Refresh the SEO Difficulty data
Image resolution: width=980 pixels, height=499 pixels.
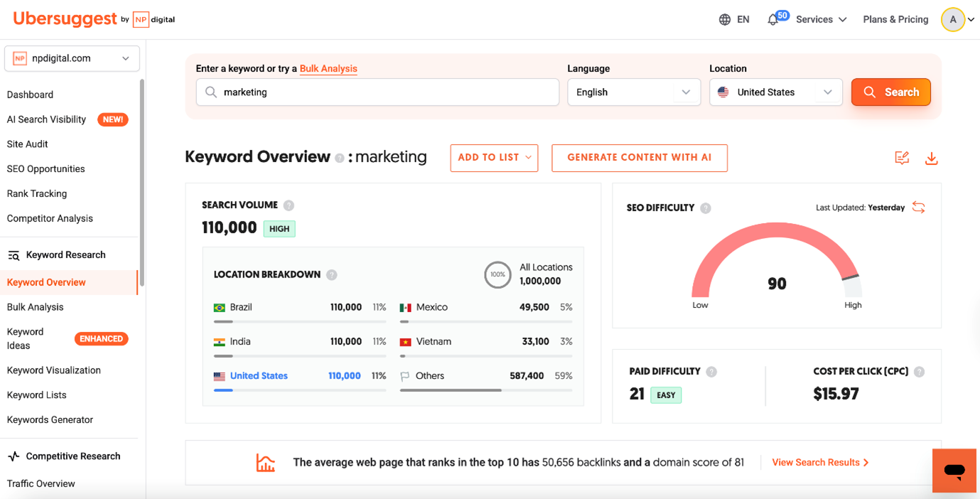(918, 207)
